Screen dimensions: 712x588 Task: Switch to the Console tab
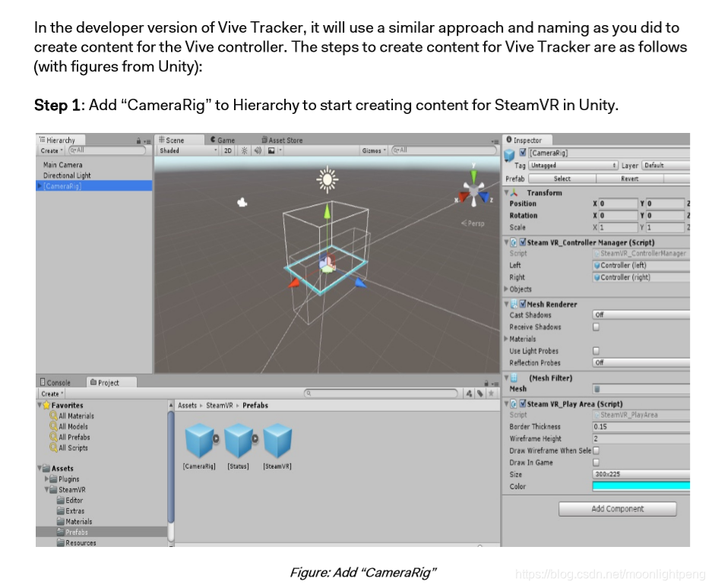pyautogui.click(x=55, y=383)
